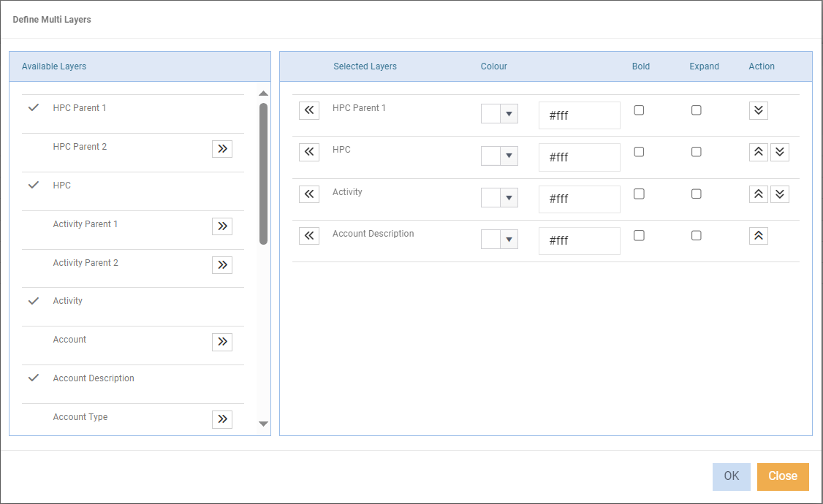Move the HPC layer up
This screenshot has width=823, height=504.
click(x=758, y=152)
